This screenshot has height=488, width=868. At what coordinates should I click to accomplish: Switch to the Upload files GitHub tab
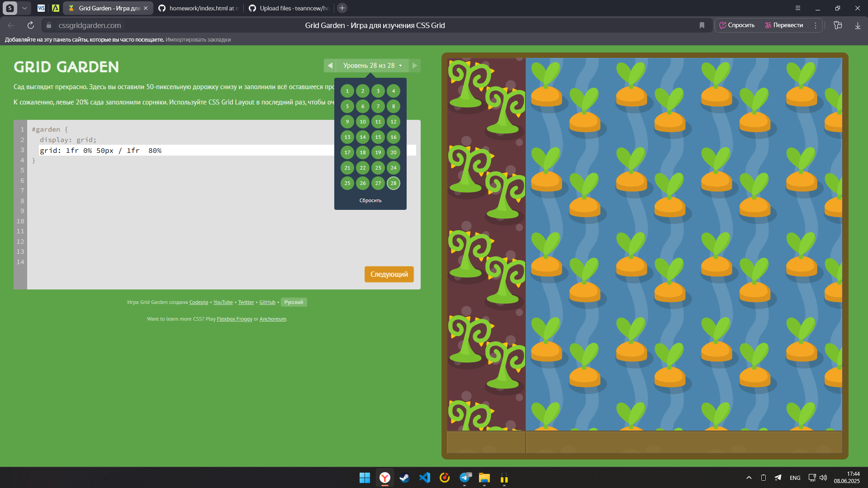point(289,8)
